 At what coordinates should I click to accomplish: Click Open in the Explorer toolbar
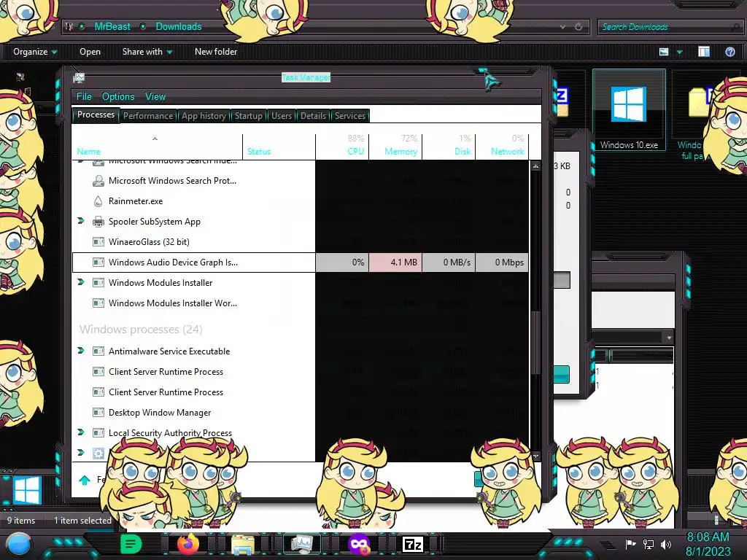click(90, 52)
